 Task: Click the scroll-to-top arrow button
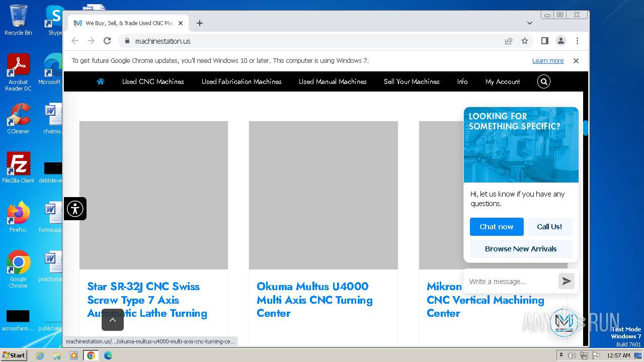pos(113,320)
